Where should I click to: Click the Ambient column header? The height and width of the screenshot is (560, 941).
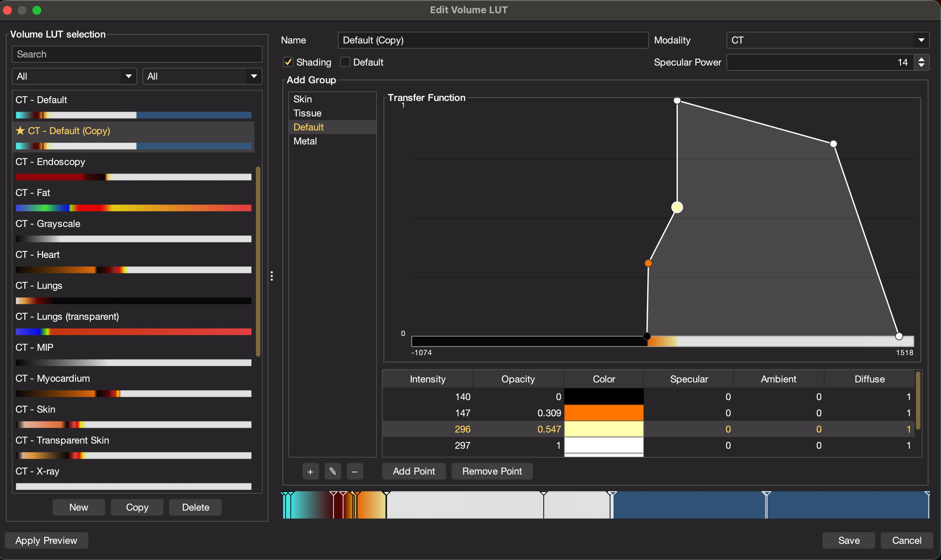[779, 379]
